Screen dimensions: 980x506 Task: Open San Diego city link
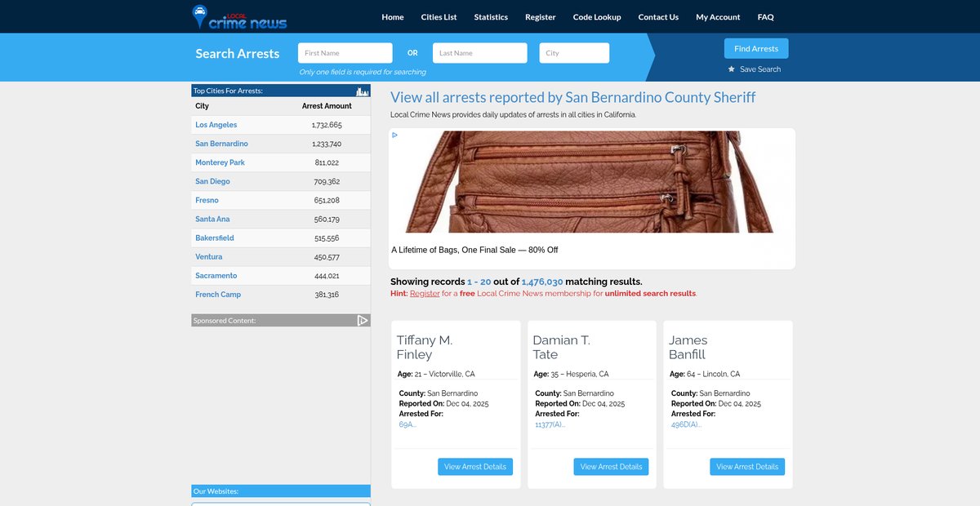[212, 181]
